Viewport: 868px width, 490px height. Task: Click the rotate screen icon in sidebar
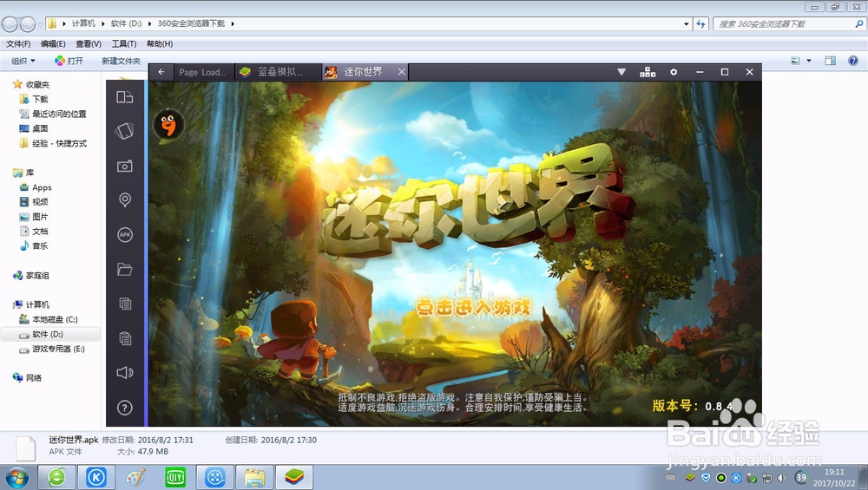click(x=124, y=131)
